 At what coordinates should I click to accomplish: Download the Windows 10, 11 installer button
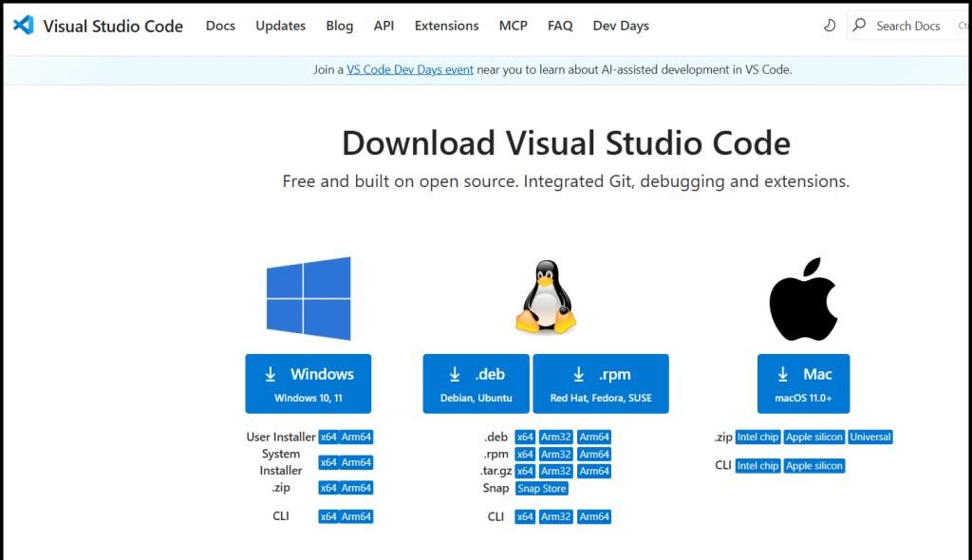tap(308, 383)
